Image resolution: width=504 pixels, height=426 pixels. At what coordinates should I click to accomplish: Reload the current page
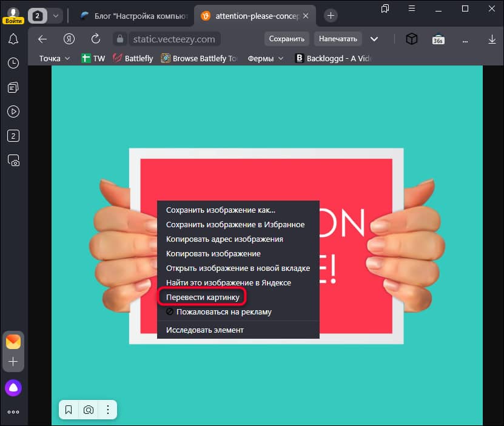pyautogui.click(x=95, y=39)
